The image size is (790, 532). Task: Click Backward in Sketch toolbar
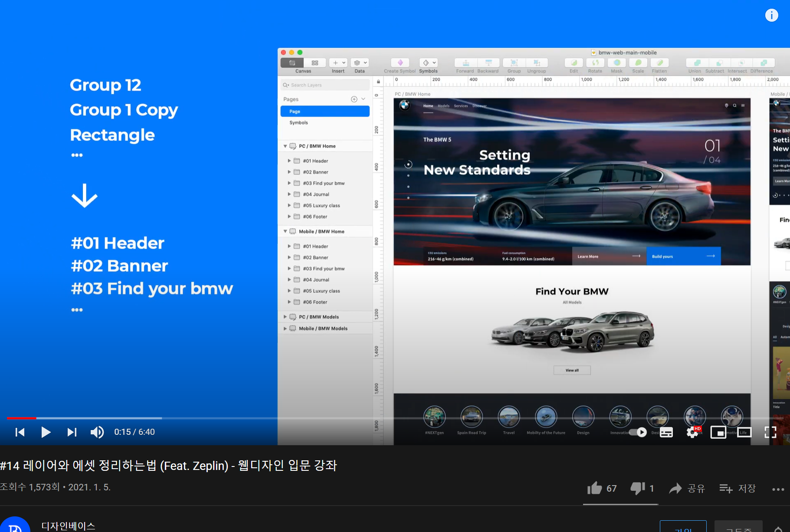click(x=488, y=63)
